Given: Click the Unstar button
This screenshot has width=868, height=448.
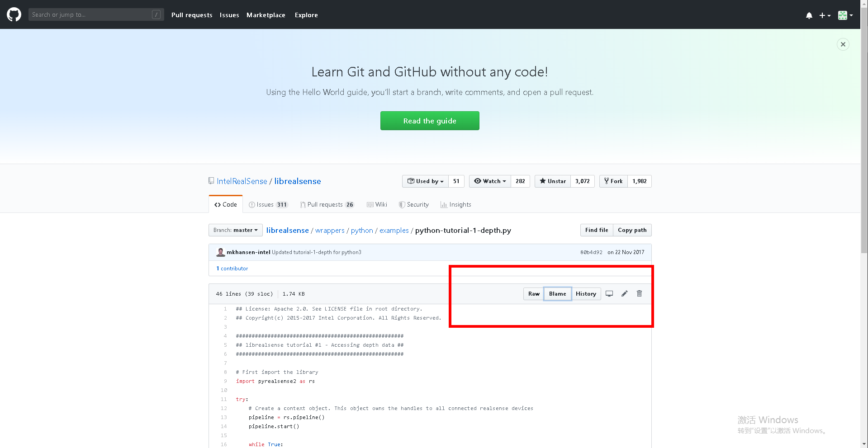Looking at the screenshot, I should (x=553, y=181).
